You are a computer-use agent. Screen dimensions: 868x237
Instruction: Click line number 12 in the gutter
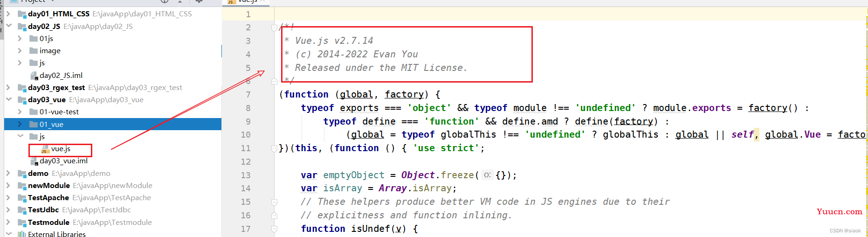pos(246,162)
